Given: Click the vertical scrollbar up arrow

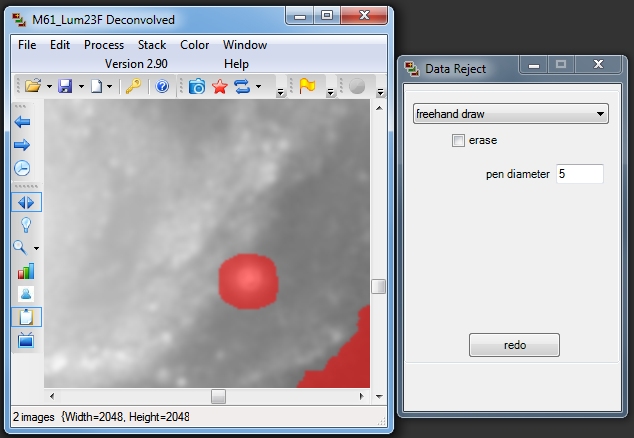Looking at the screenshot, I should coord(379,108).
